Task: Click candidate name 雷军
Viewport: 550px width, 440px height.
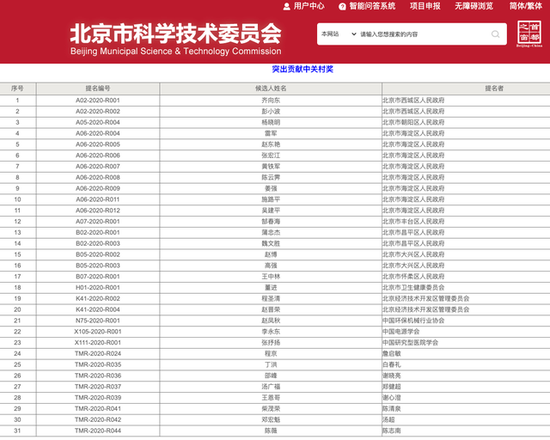Action: tap(271, 133)
